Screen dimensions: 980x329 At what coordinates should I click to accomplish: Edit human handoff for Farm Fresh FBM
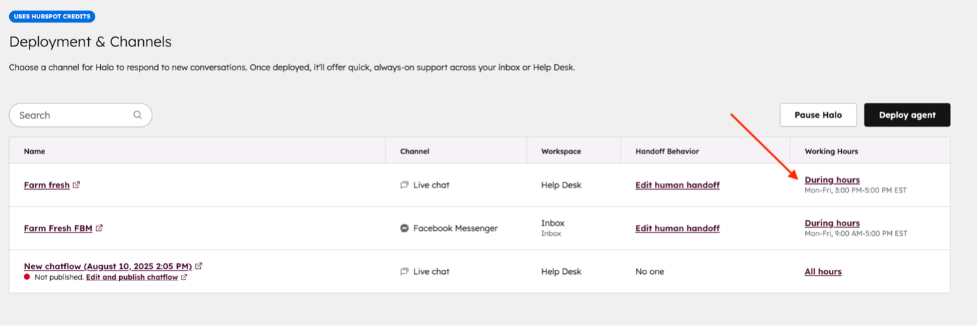pos(677,228)
